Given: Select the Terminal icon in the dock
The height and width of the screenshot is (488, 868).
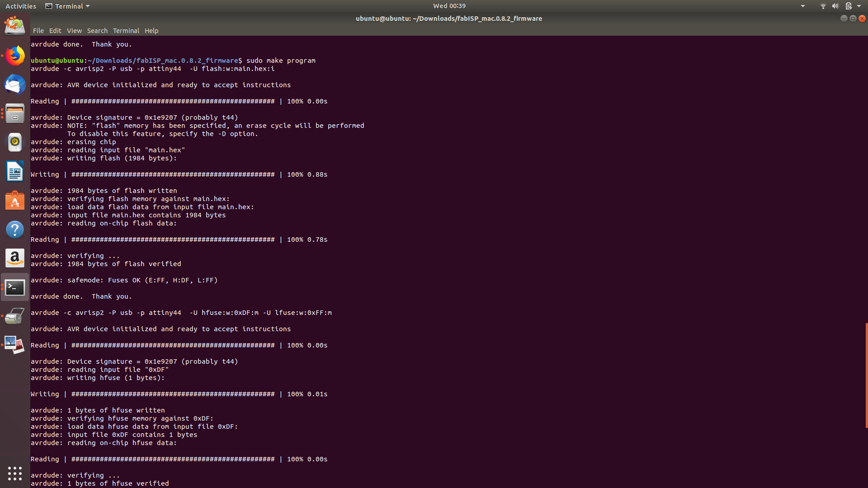Looking at the screenshot, I should pos(15,287).
